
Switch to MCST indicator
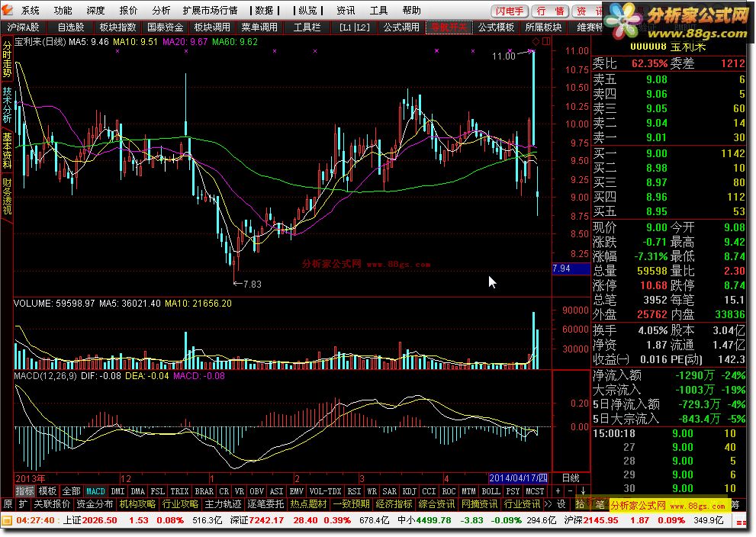pos(535,491)
